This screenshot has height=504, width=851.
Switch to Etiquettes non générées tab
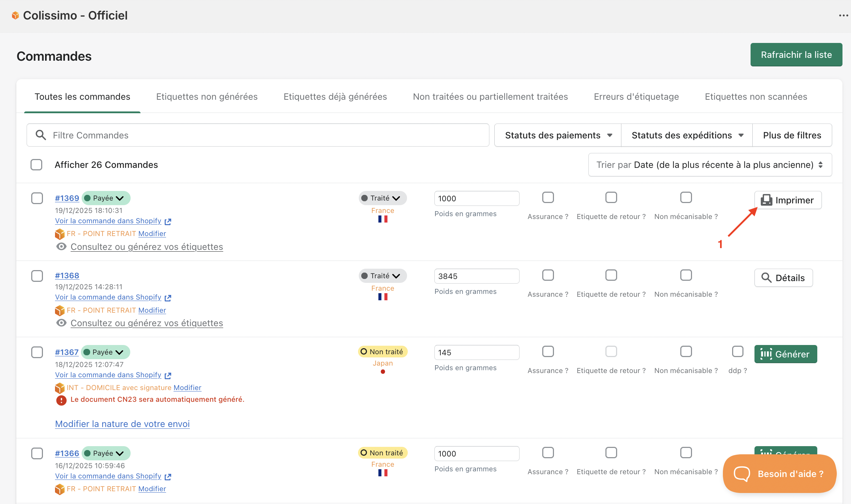tap(207, 97)
